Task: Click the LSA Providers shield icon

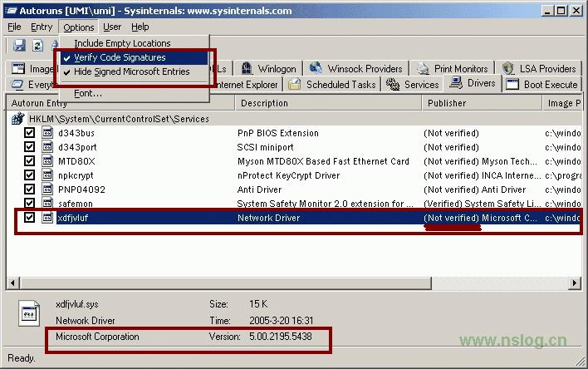Action: point(507,69)
